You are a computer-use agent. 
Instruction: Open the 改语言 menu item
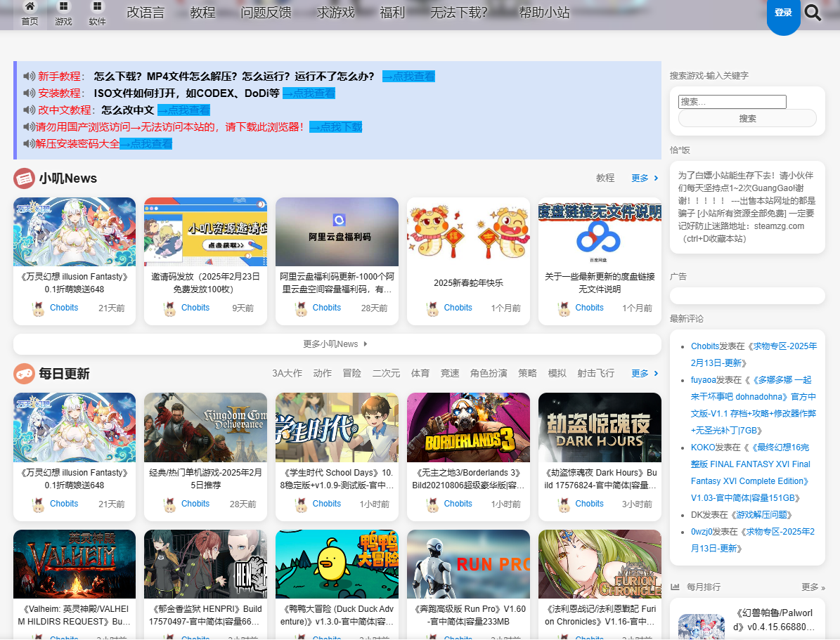[x=146, y=13]
